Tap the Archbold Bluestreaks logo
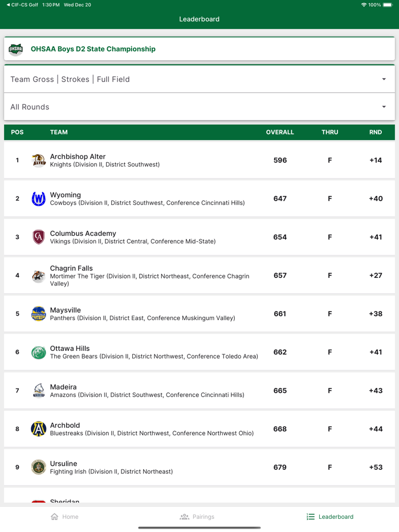399x532 pixels. coord(38,429)
